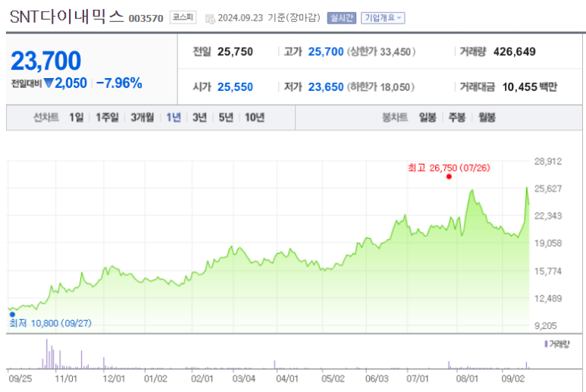Click the current price 23,700
Viewport: 586px width, 392px height.
(46, 61)
